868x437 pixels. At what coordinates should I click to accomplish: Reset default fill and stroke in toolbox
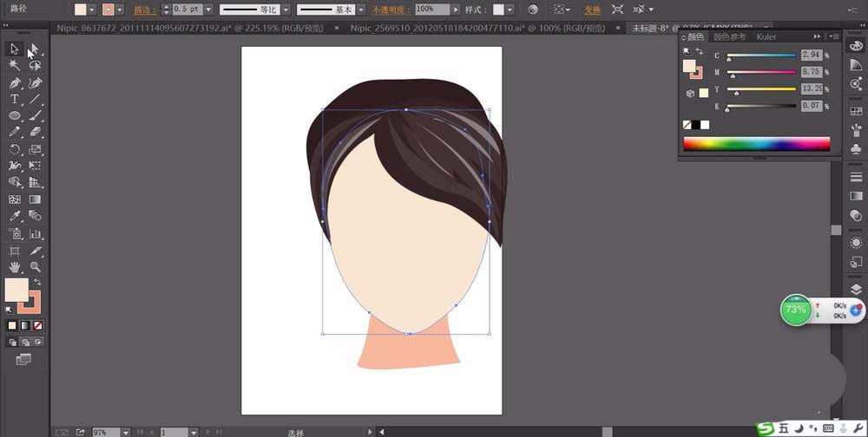coord(9,310)
